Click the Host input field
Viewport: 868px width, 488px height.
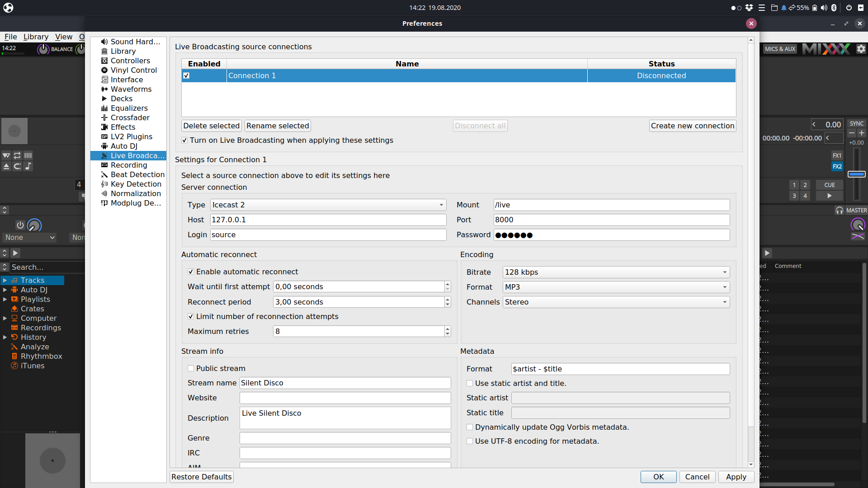328,220
